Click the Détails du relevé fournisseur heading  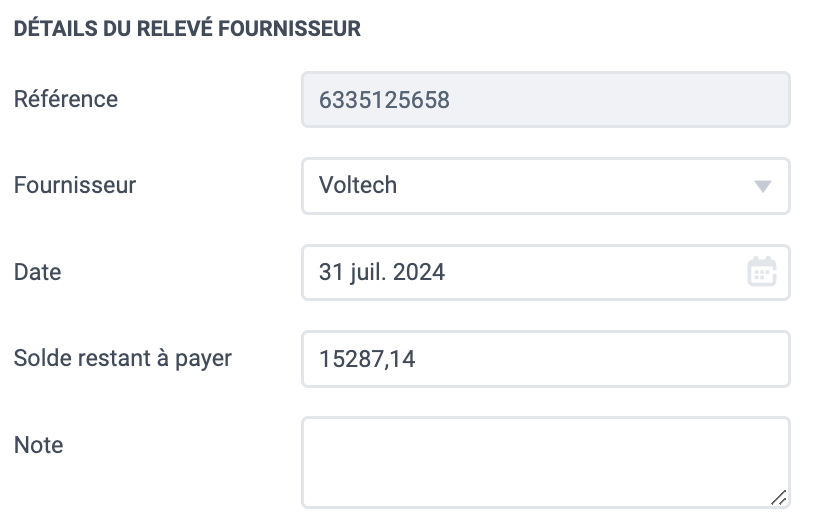(187, 28)
